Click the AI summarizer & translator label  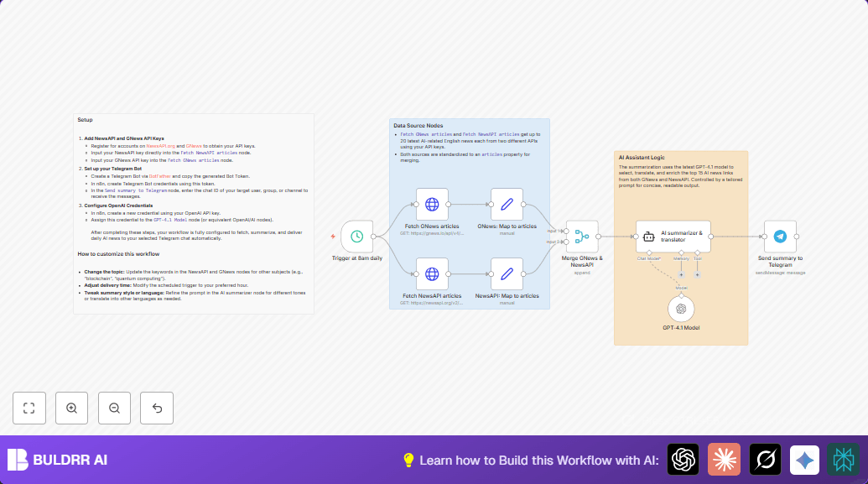click(x=682, y=237)
